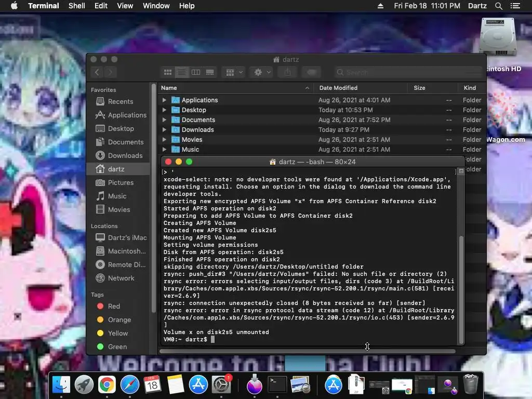Select the Red tag

point(118,306)
